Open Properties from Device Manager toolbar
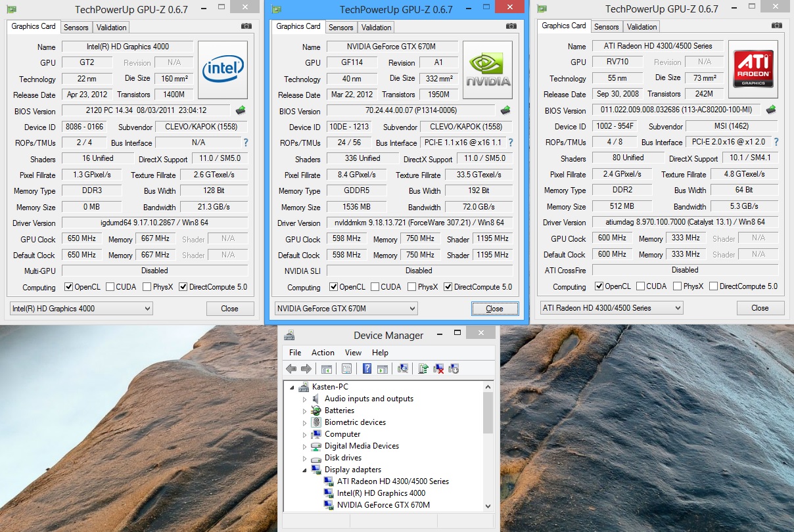794x532 pixels. click(x=346, y=369)
